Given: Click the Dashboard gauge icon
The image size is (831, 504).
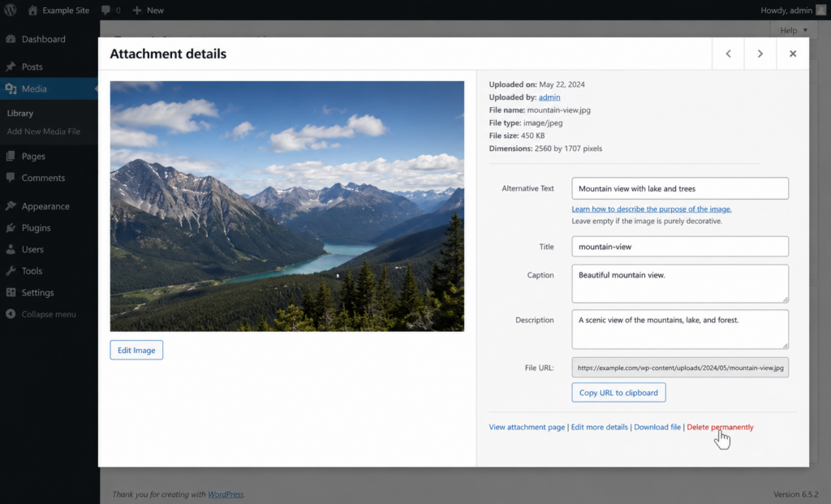Looking at the screenshot, I should pos(11,39).
